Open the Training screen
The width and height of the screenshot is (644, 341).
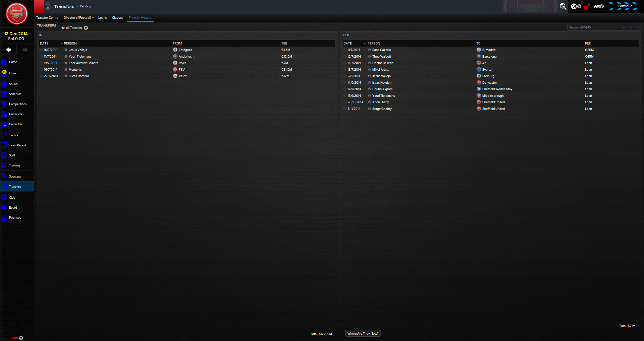pos(17,165)
